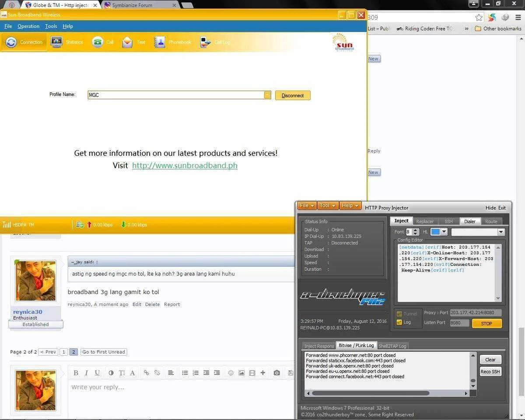Remove link with the unlink icon
Viewport: 525px width, 420px height.
tap(157, 373)
